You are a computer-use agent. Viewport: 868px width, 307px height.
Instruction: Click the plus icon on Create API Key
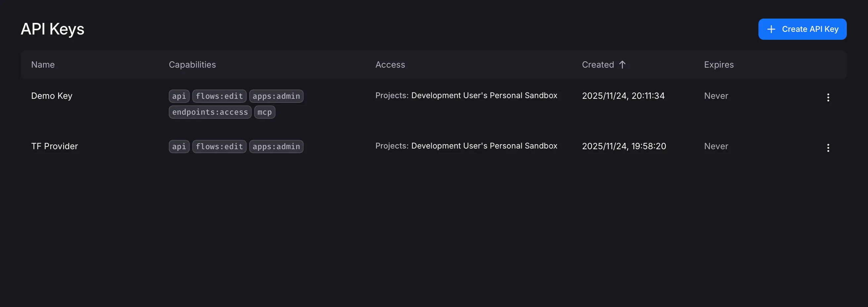[x=771, y=29]
